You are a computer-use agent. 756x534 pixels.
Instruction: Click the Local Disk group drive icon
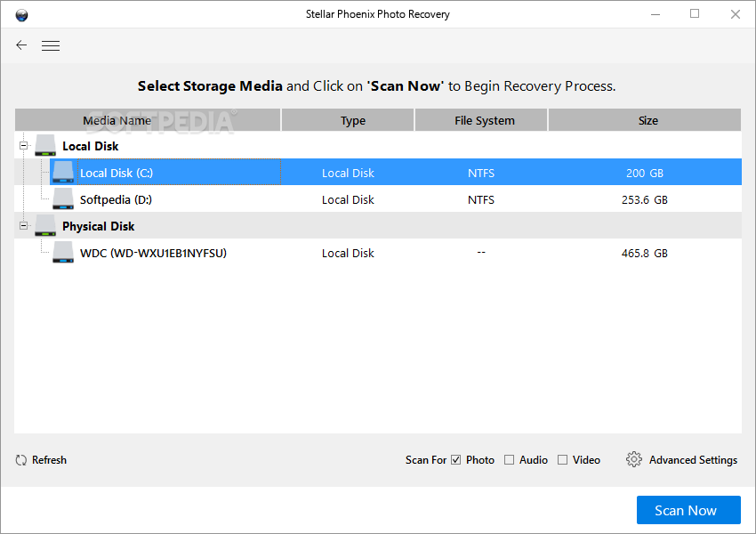[x=45, y=145]
